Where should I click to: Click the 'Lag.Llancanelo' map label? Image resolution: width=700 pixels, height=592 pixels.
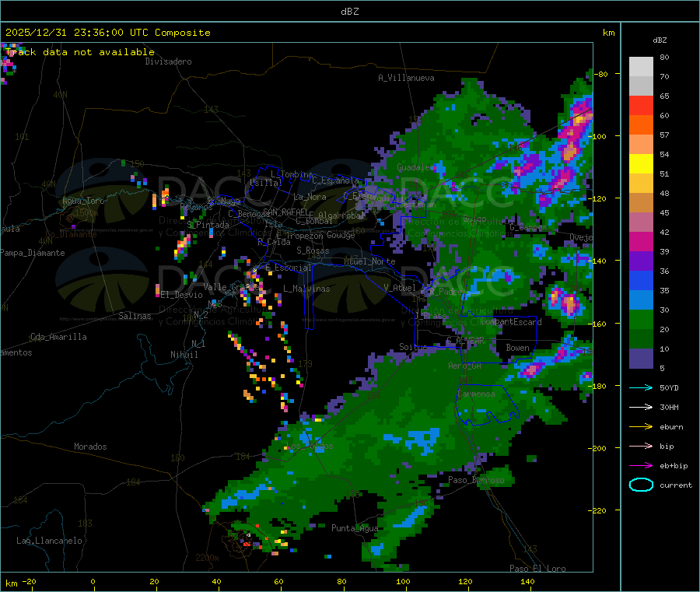tap(49, 541)
